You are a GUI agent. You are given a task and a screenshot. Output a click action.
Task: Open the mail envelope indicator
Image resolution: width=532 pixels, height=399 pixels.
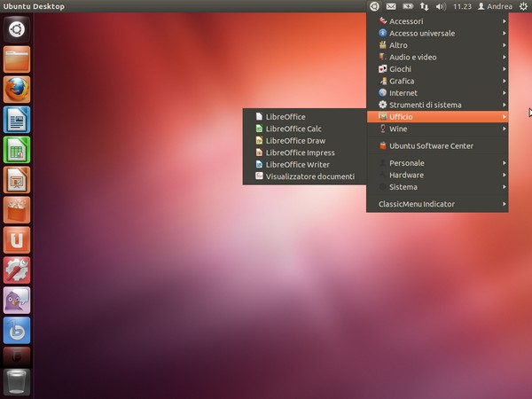click(391, 6)
